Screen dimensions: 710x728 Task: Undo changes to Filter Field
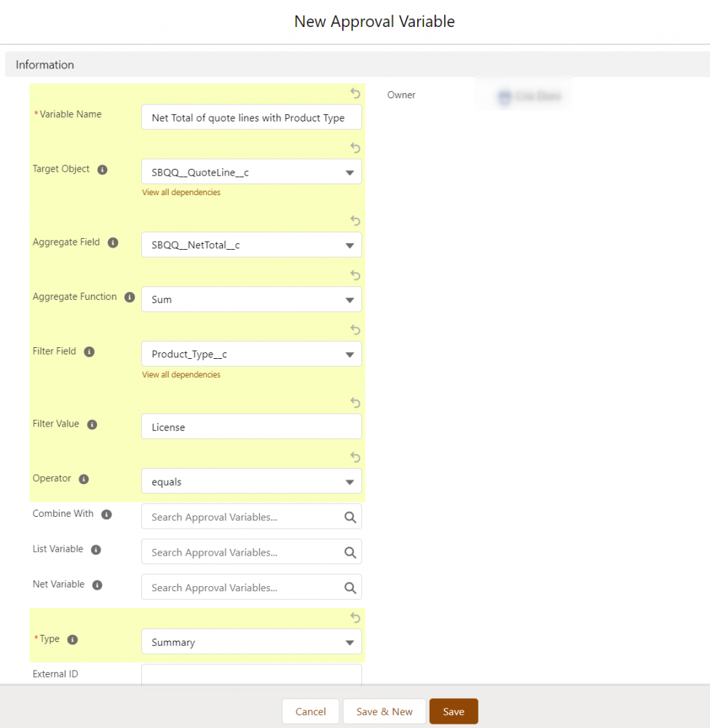pos(355,330)
